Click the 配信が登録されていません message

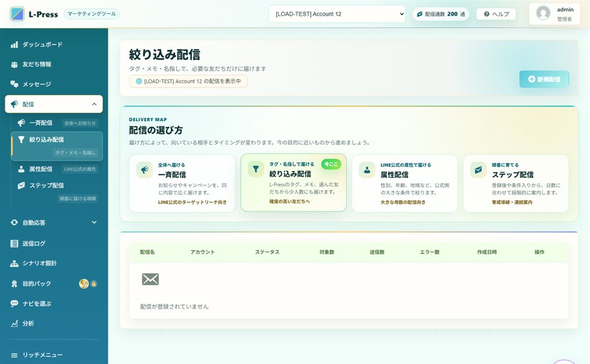click(174, 306)
